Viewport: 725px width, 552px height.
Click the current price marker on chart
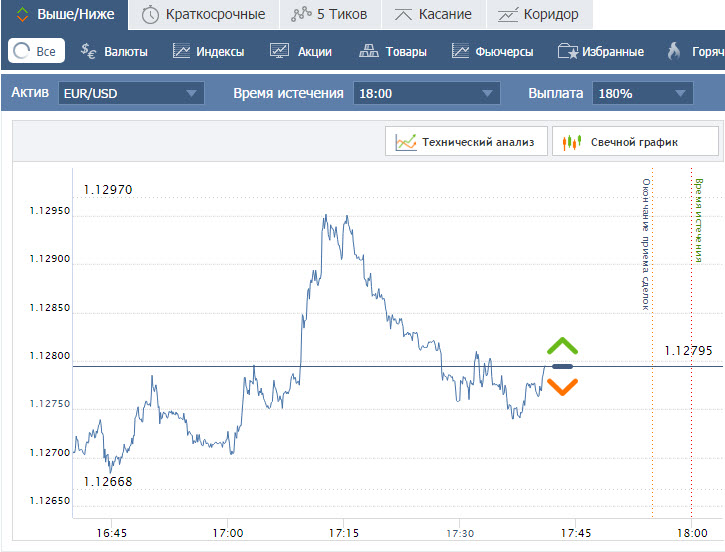click(x=562, y=367)
